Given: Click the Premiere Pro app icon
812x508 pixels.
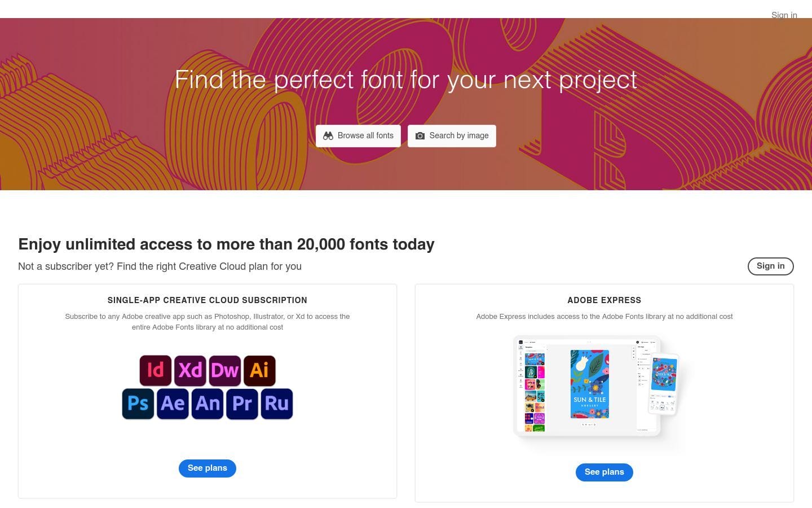Looking at the screenshot, I should [x=242, y=404].
